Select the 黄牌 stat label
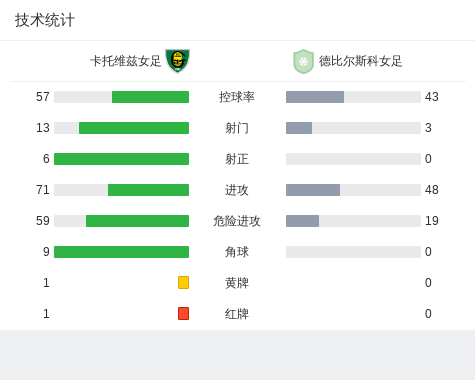 tap(237, 283)
